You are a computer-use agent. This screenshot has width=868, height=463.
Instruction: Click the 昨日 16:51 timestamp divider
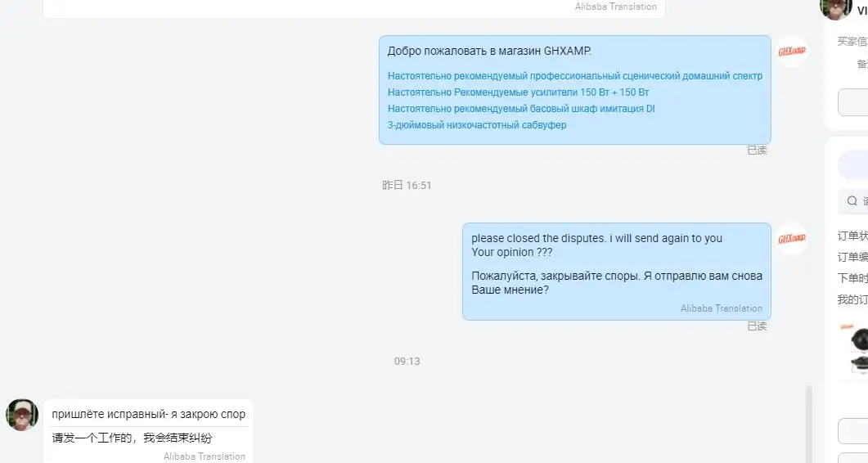click(407, 186)
